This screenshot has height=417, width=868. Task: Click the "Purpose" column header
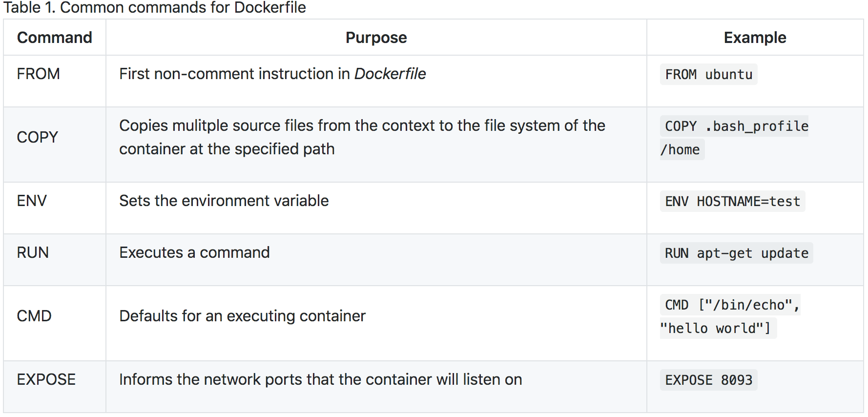[376, 38]
